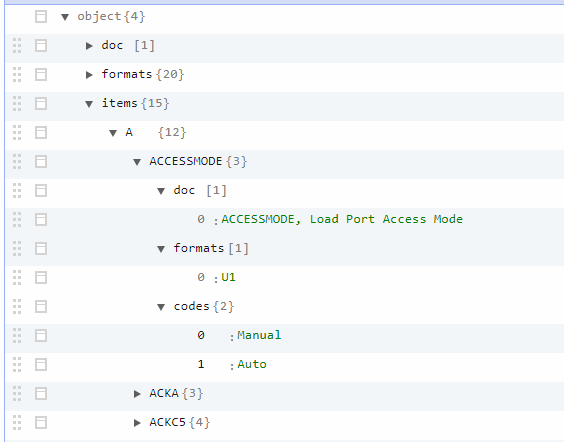564x442 pixels.
Task: Collapse the codes {2} node
Action: pos(161,307)
